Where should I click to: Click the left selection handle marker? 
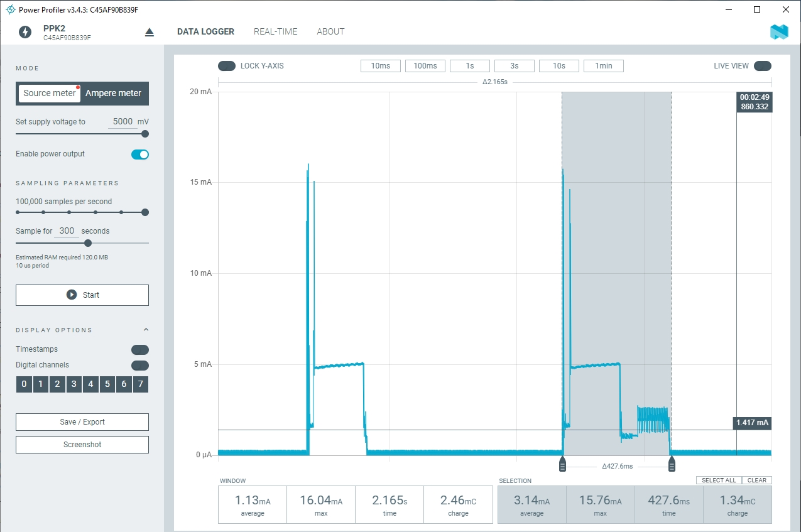point(562,464)
